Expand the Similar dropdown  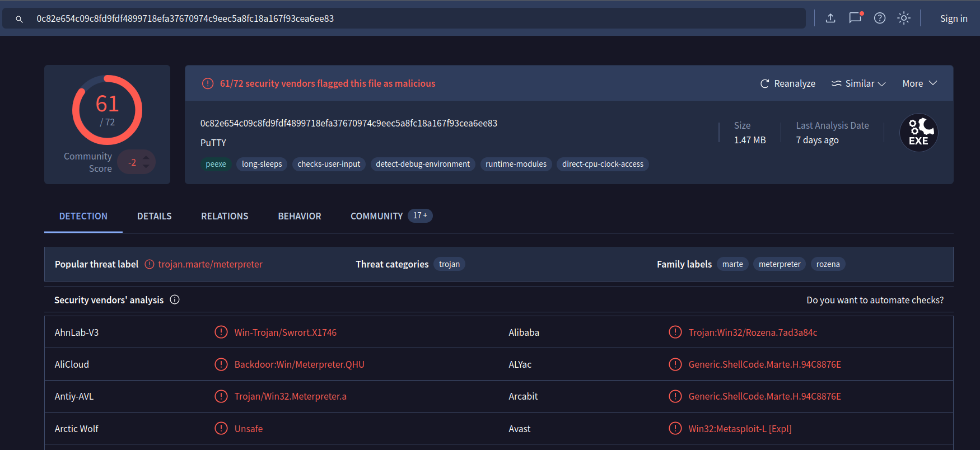tap(858, 83)
